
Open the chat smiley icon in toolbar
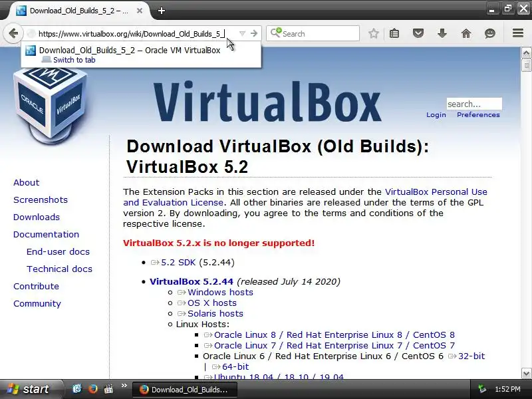[x=489, y=33]
